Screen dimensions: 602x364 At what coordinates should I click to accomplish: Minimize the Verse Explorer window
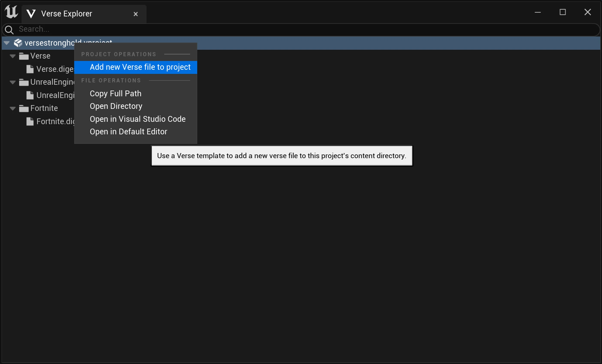coord(538,12)
